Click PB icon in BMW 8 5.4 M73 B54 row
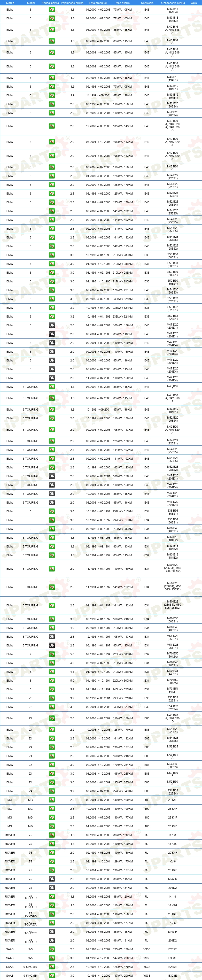The width and height of the screenshot is (202, 980). pyautogui.click(x=52, y=689)
